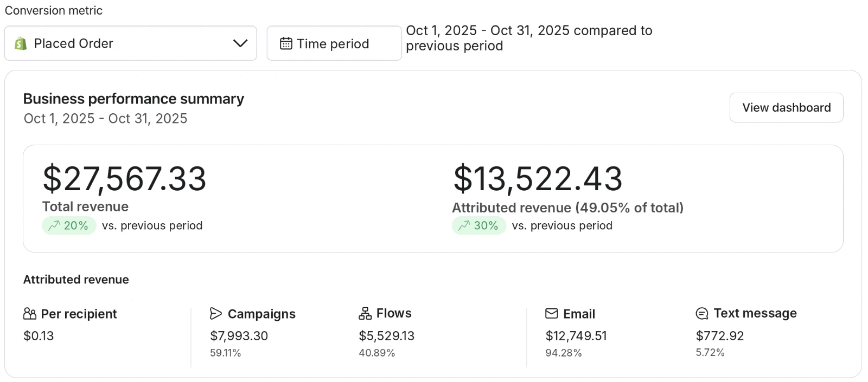This screenshot has height=382, width=868.
Task: Select the $27,567.33 total revenue value
Action: [124, 179]
